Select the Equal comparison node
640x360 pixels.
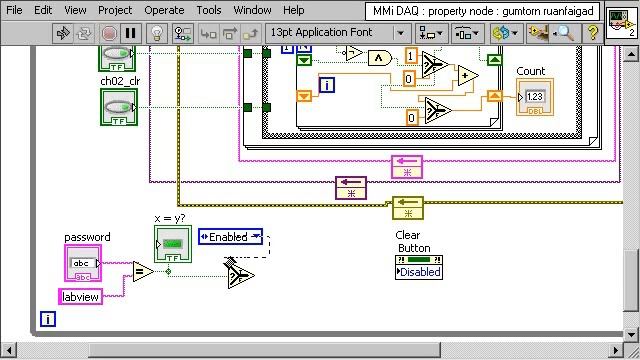(142, 271)
